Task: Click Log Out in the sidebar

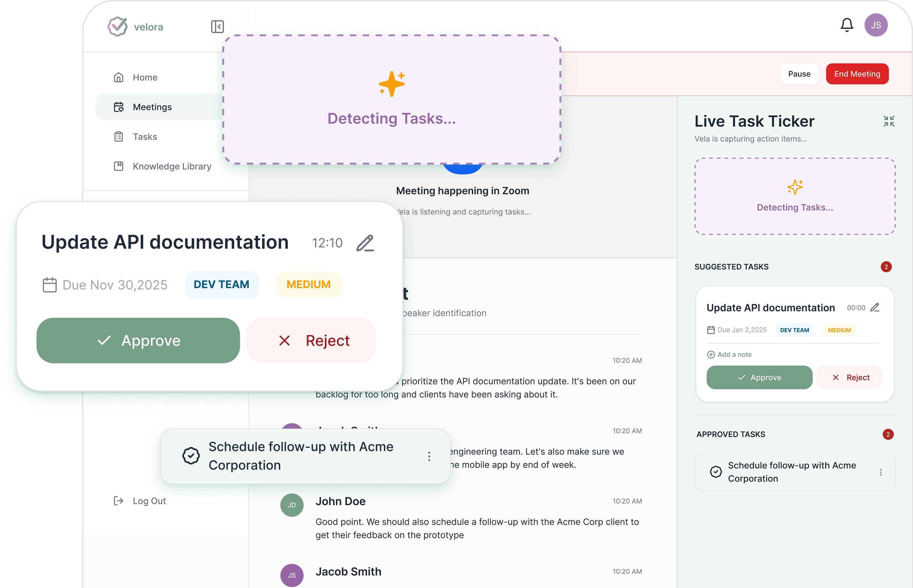Action: 140,501
